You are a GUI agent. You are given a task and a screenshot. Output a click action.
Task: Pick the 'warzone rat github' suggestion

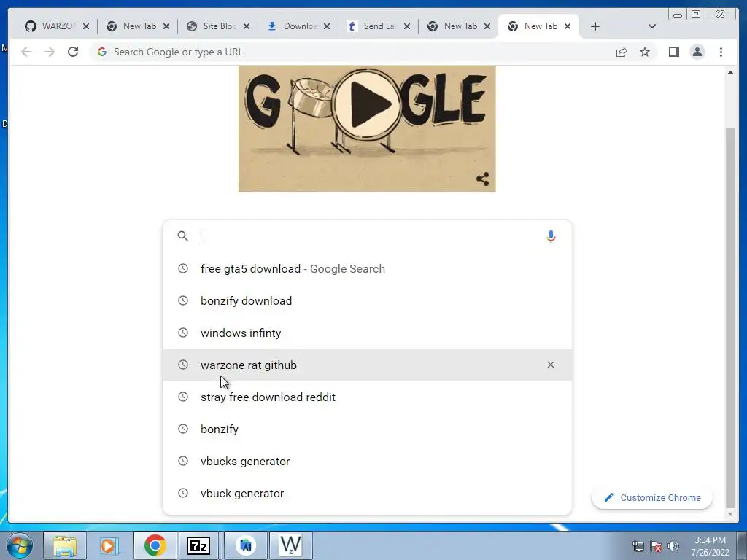click(367, 365)
